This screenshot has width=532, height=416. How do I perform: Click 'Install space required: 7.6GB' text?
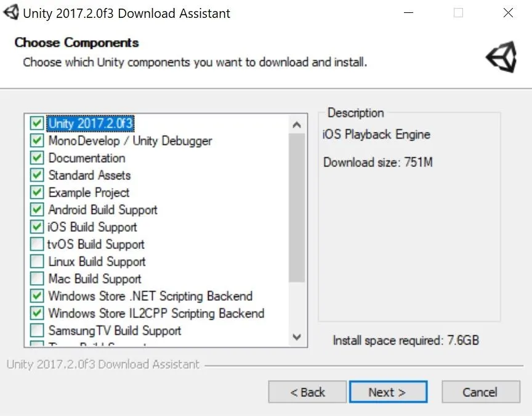click(x=406, y=340)
